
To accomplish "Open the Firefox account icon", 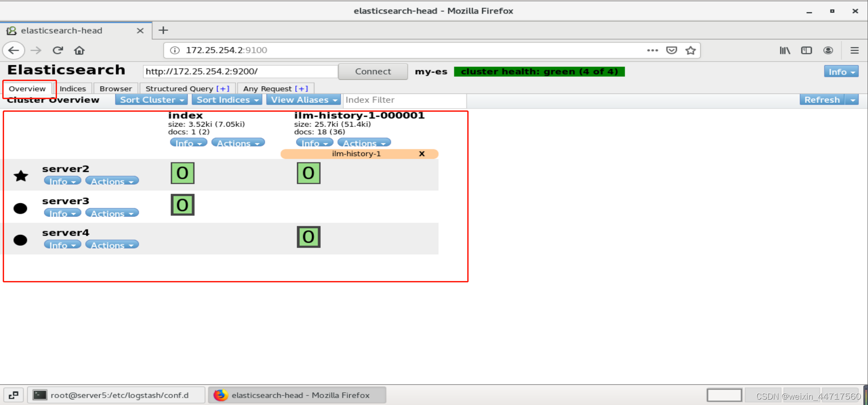I will pos(828,50).
